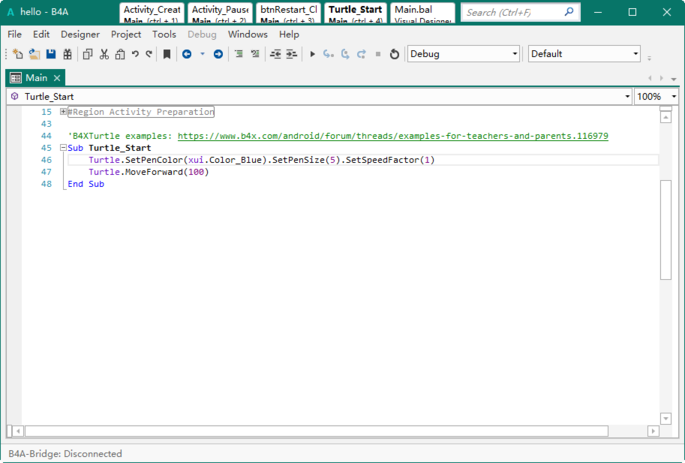This screenshot has width=685, height=463.
Task: Jump to btnRestart_Click recent location tab
Action: click(x=289, y=14)
